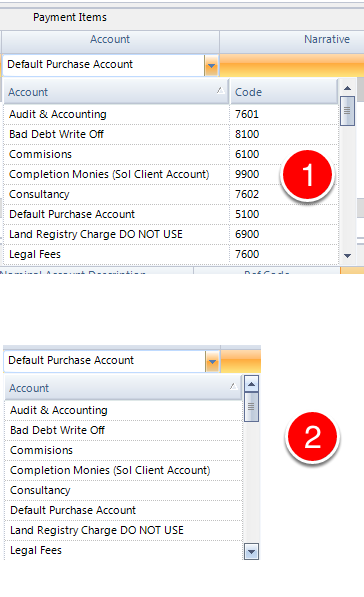Click sort indicator triangle in lower Account header
The width and height of the screenshot is (364, 597).
[233, 386]
